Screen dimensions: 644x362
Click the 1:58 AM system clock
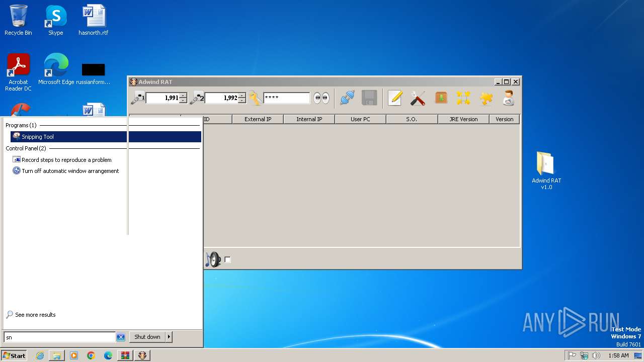coord(618,355)
